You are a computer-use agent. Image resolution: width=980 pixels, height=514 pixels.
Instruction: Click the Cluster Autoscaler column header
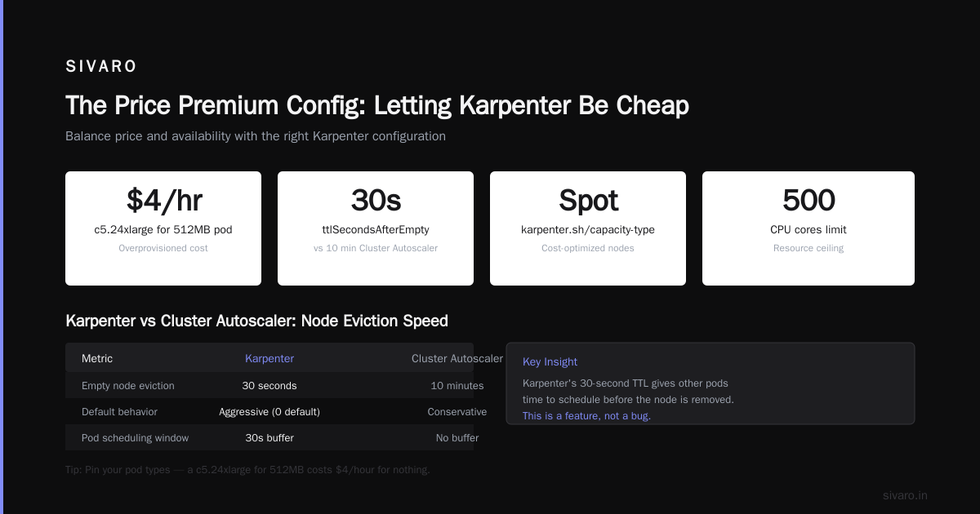457,358
